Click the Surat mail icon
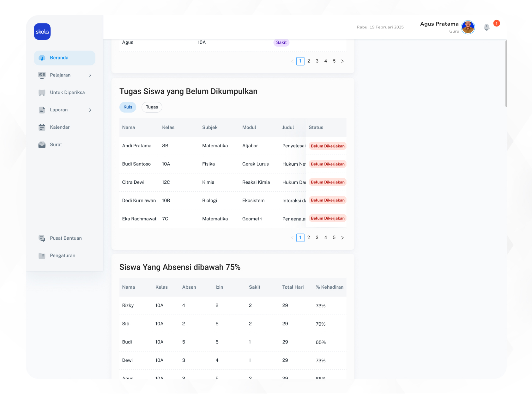532x394 pixels. tap(42, 145)
